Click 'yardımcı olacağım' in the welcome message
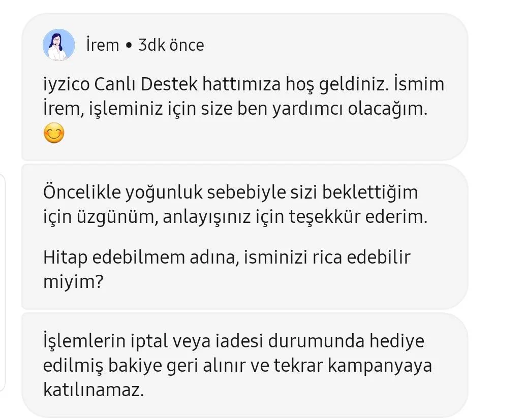This screenshot has width=525, height=420. [x=350, y=109]
